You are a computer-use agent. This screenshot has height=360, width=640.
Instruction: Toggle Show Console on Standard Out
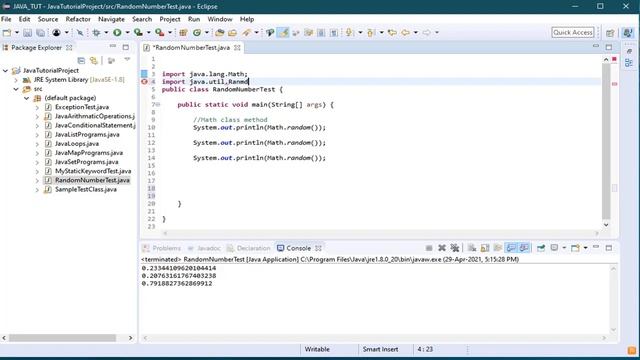[511, 248]
